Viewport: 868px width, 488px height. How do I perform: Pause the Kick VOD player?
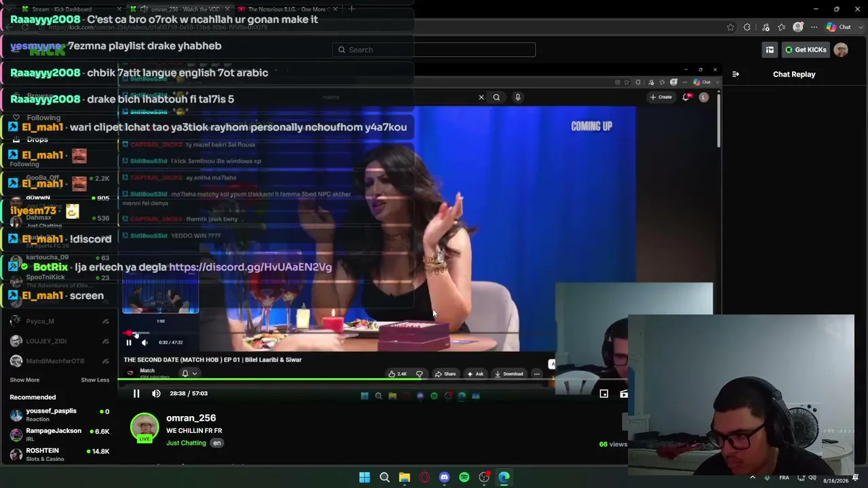pos(136,393)
